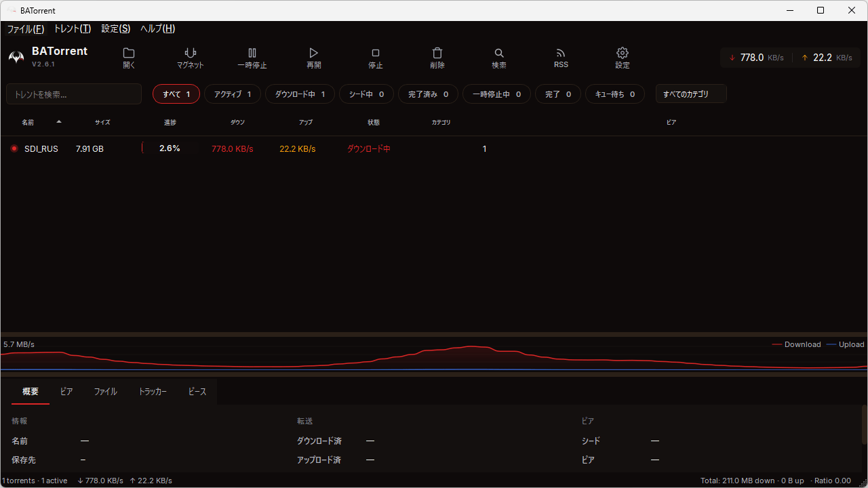The width and height of the screenshot is (868, 488).
Task: Switch to the ファイル tab
Action: tap(105, 392)
